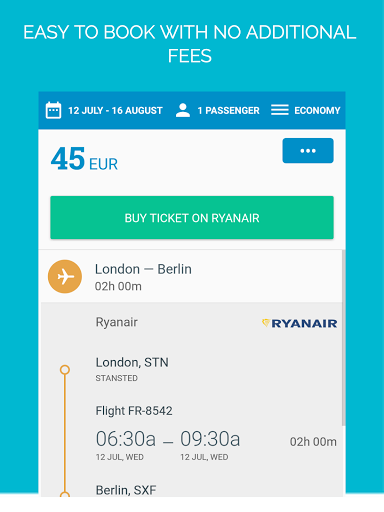
Task: Click the 45 EUR price
Action: [x=84, y=159]
